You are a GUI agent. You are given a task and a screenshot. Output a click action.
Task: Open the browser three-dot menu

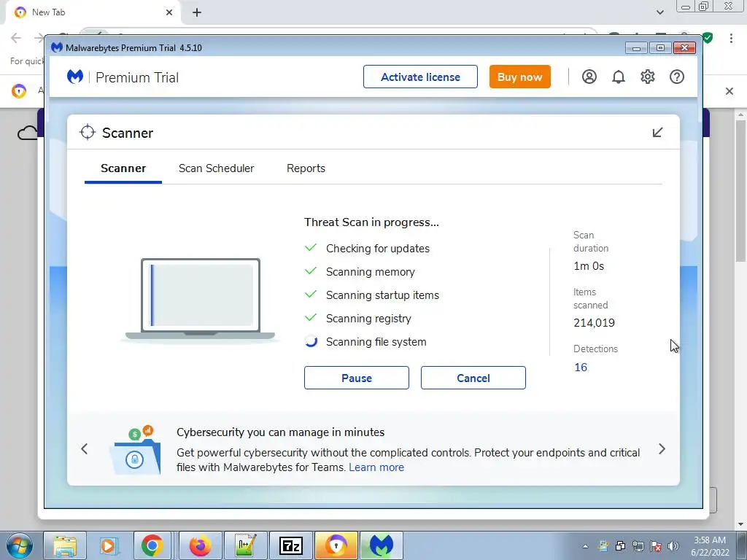tap(731, 38)
